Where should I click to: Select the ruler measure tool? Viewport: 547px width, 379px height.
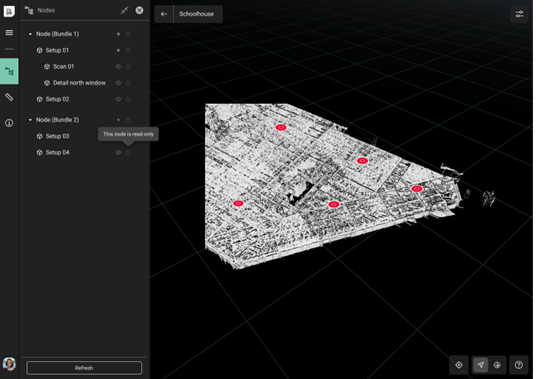[x=9, y=97]
